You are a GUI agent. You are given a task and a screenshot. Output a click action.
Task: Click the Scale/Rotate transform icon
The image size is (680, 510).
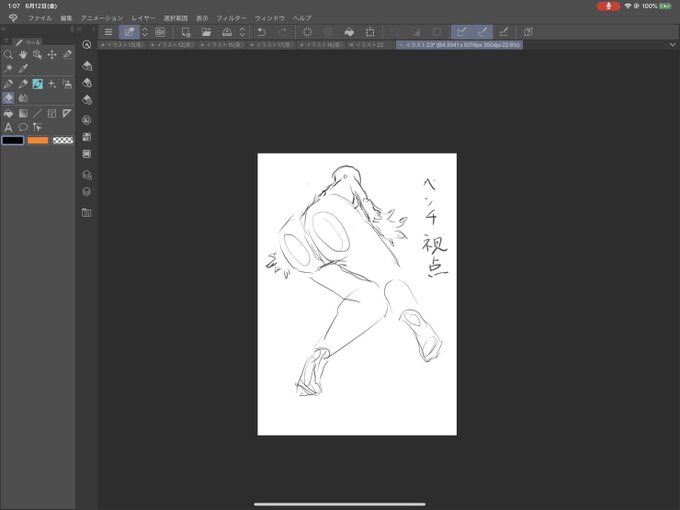[370, 32]
